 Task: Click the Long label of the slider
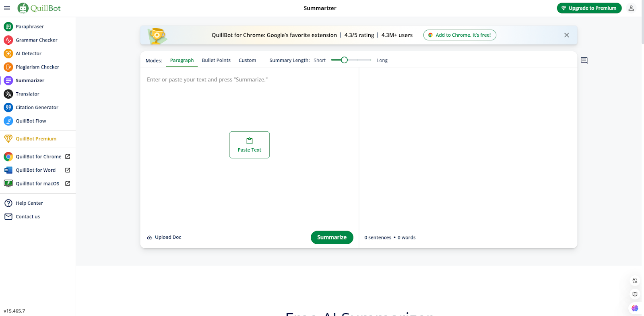tap(382, 60)
